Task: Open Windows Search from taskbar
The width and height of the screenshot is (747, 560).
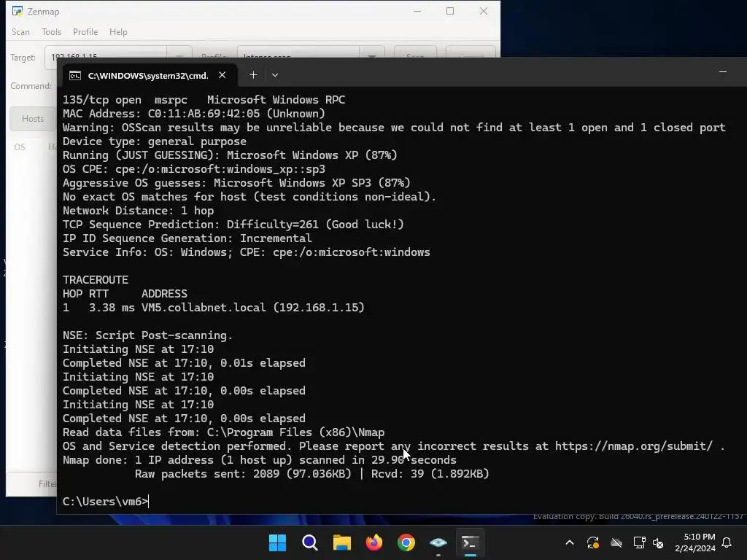Action: click(x=309, y=542)
